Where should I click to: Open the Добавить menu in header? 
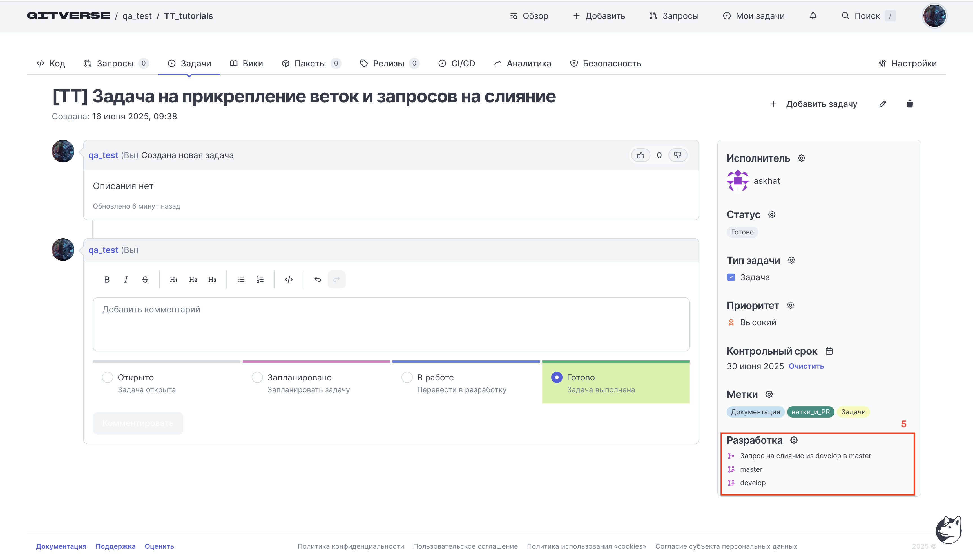point(599,16)
